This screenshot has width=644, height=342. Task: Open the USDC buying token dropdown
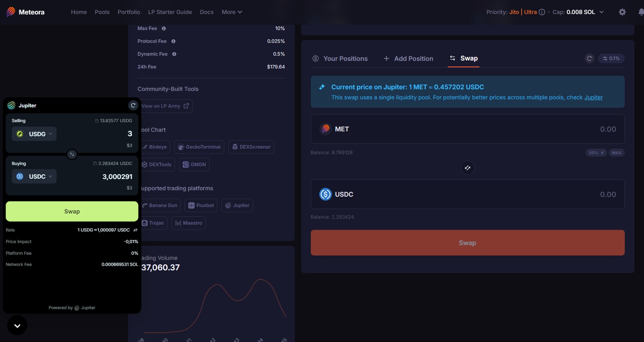tap(34, 176)
